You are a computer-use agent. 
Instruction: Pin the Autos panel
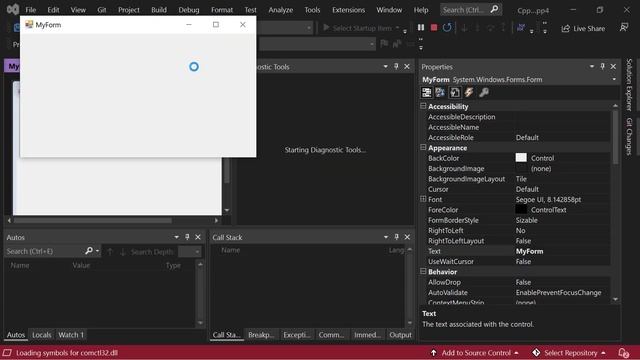[x=187, y=237]
